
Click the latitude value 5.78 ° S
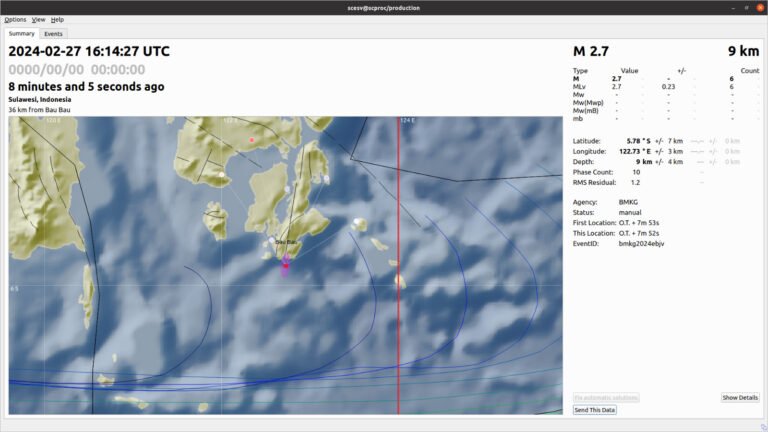(x=639, y=141)
